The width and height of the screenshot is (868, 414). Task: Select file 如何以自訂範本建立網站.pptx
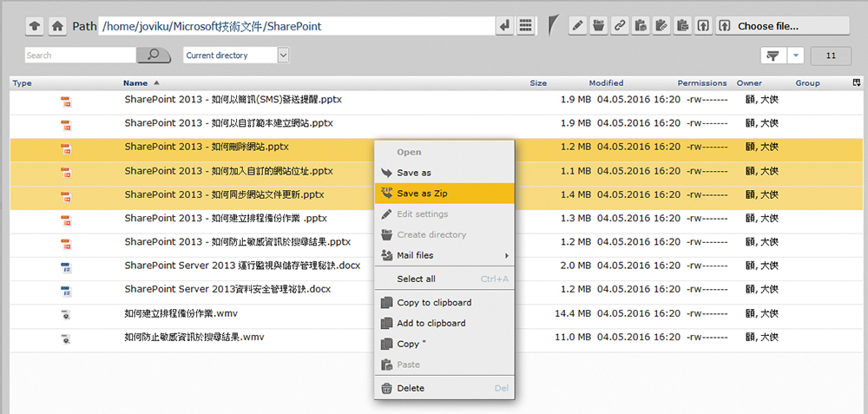tap(228, 123)
